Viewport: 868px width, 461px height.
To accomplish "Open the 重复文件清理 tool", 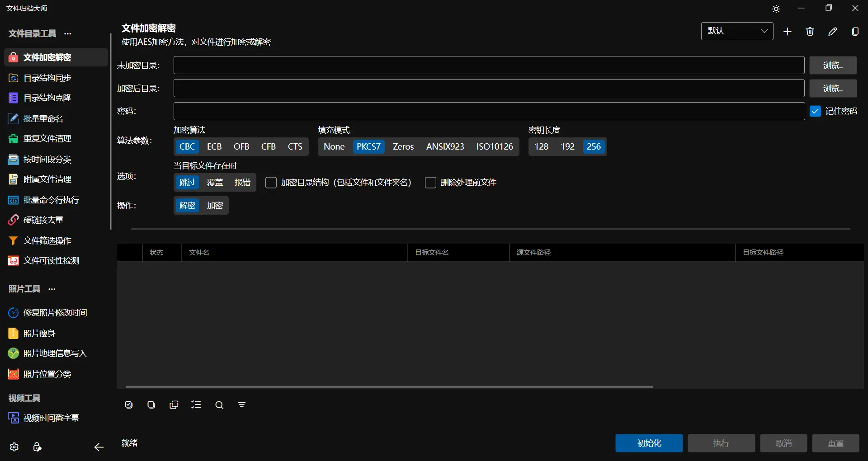I will (x=47, y=139).
